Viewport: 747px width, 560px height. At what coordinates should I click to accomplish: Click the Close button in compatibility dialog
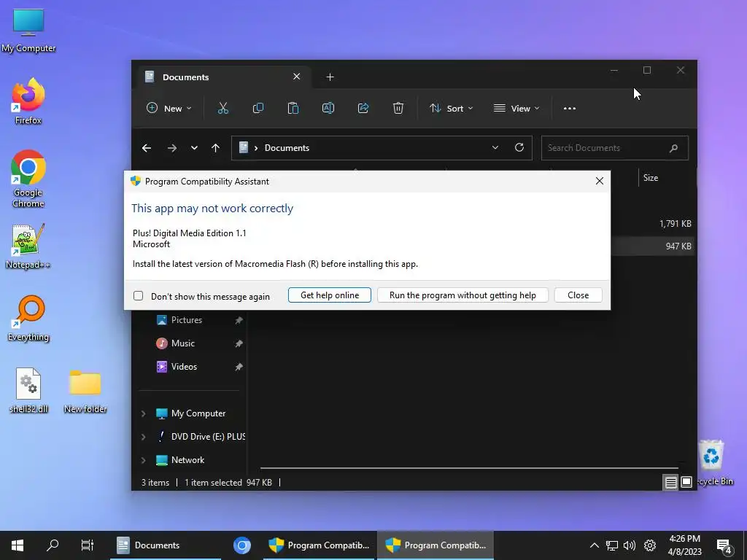pos(578,295)
